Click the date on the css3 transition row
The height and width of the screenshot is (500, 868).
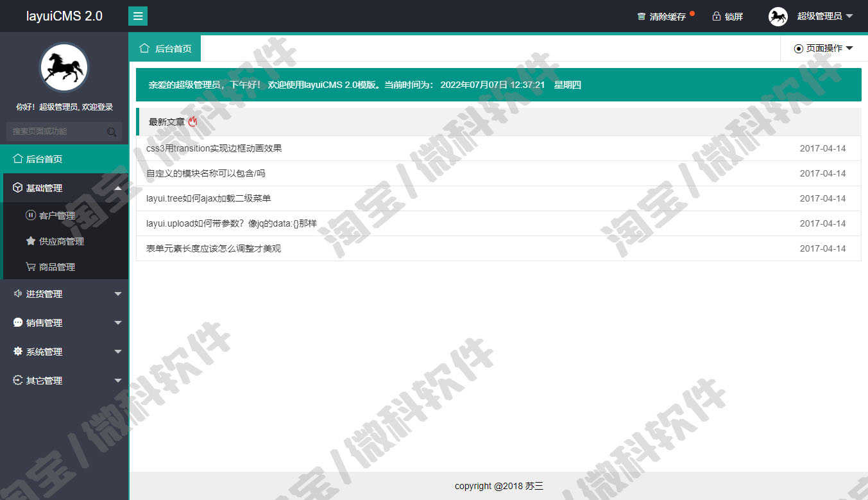[822, 148]
